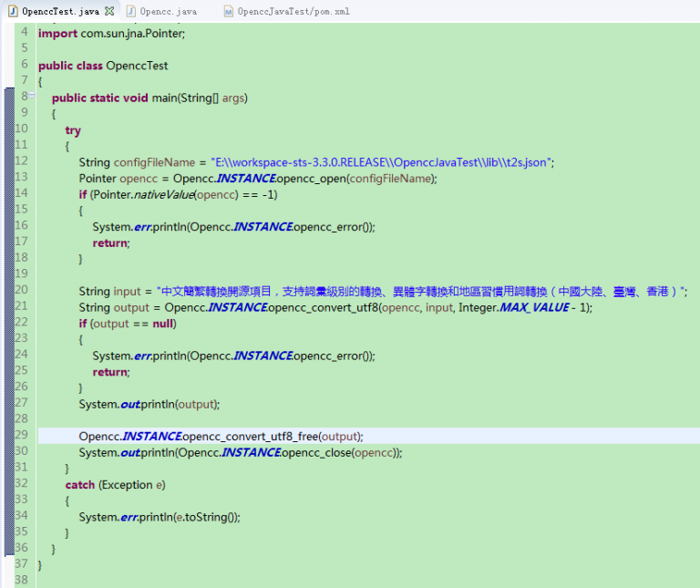The height and width of the screenshot is (588, 700).
Task: Click line number 29 in the gutter
Action: (x=21, y=436)
